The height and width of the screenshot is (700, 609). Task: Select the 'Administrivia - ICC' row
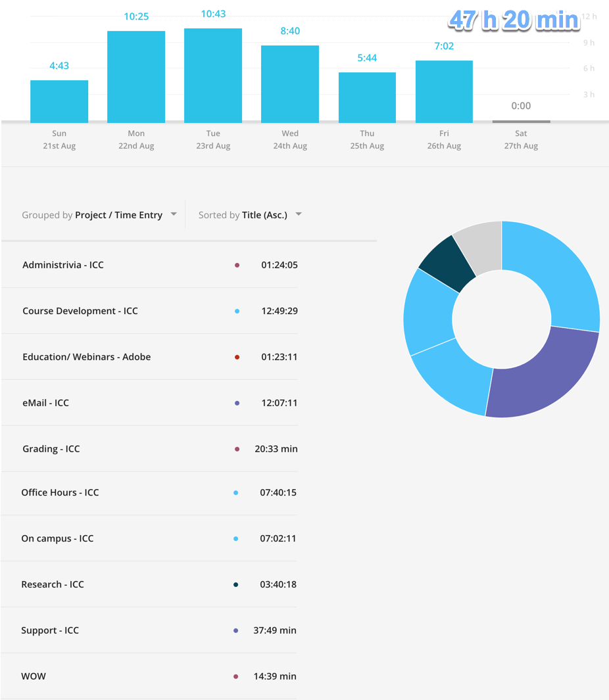(150, 265)
